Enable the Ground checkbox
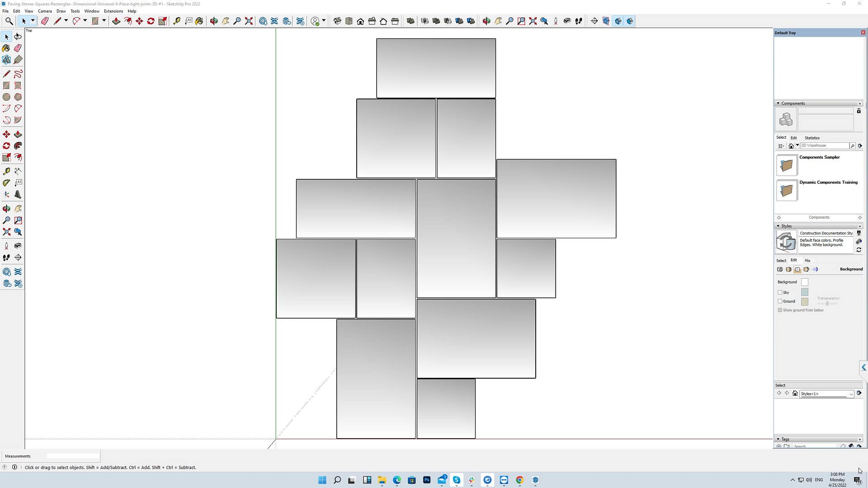The width and height of the screenshot is (868, 488). [780, 301]
